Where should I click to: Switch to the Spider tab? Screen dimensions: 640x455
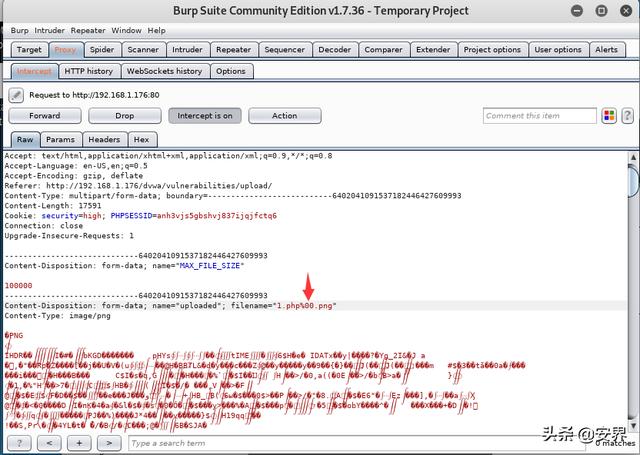coord(102,50)
